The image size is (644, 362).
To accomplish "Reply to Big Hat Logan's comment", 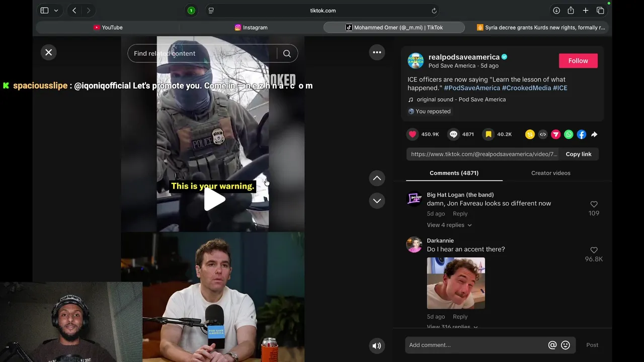I will pyautogui.click(x=460, y=214).
